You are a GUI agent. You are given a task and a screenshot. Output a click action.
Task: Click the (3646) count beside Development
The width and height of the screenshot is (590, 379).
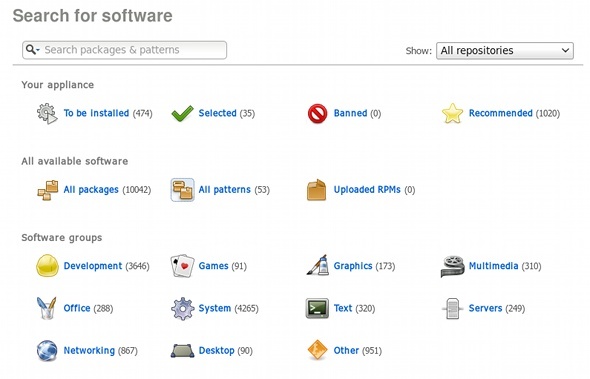(137, 266)
